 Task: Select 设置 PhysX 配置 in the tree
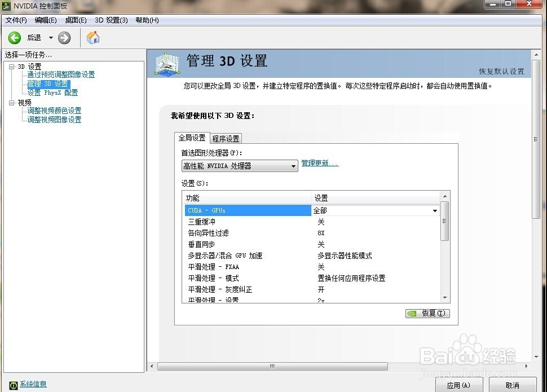pyautogui.click(x=52, y=93)
